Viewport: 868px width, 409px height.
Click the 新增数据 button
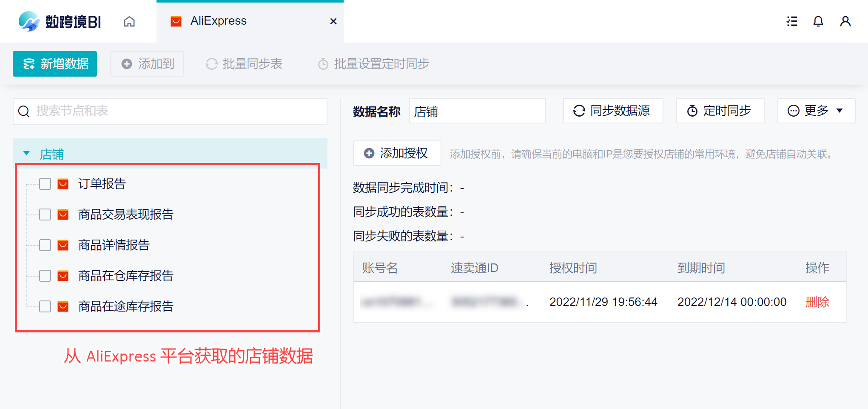tap(55, 64)
